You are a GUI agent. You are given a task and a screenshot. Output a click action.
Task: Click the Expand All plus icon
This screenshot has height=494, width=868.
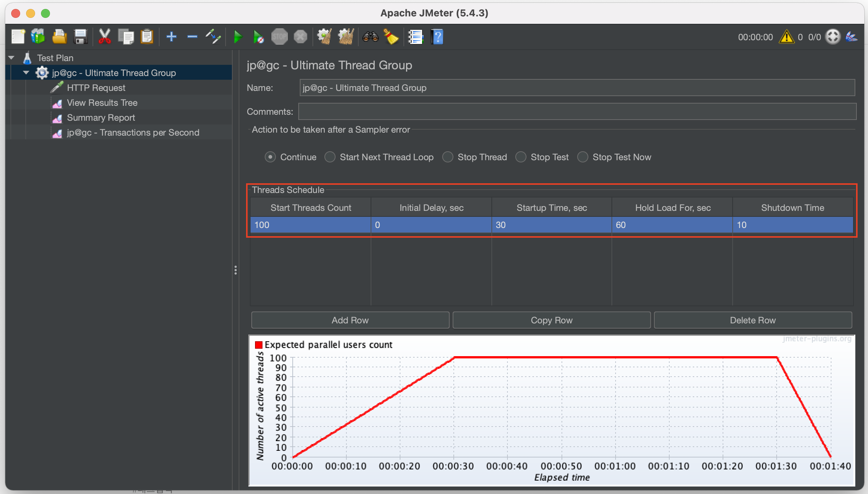(x=171, y=37)
